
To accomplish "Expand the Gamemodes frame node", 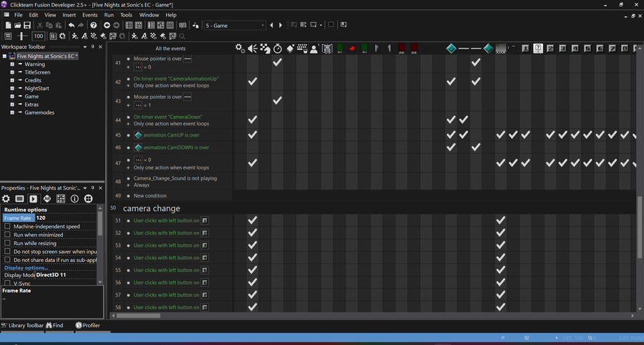I will tap(12, 112).
